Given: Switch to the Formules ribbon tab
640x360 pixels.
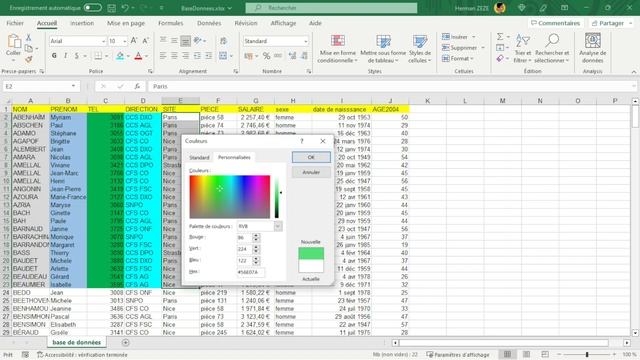Looking at the screenshot, I should (x=171, y=23).
